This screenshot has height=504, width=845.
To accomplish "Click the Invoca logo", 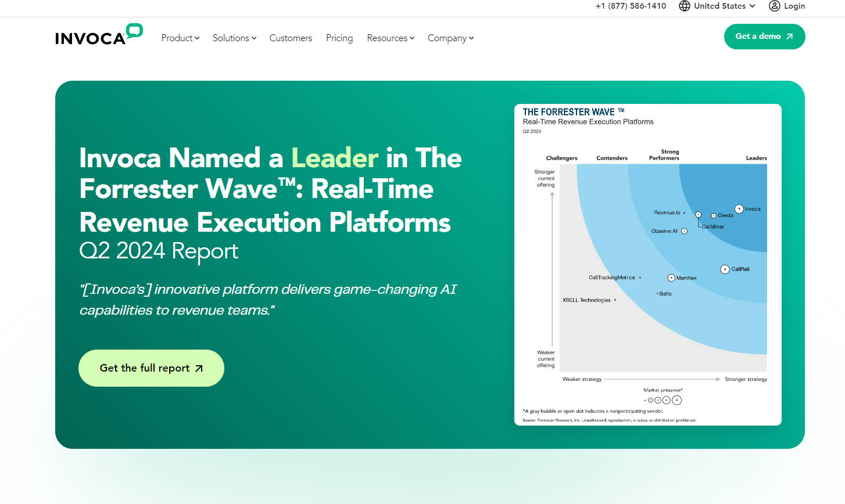I will 99,35.
